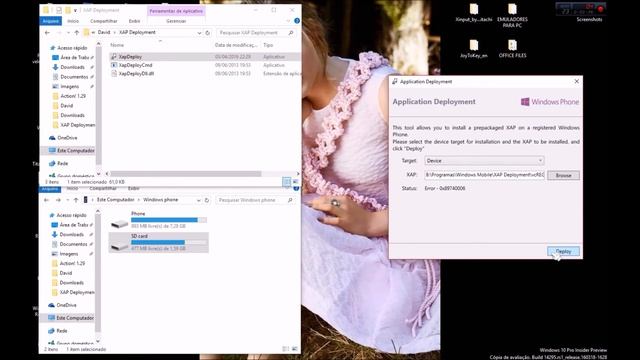Refresh the XAP Deployment folder view
The height and width of the screenshot is (360, 640).
click(x=207, y=33)
